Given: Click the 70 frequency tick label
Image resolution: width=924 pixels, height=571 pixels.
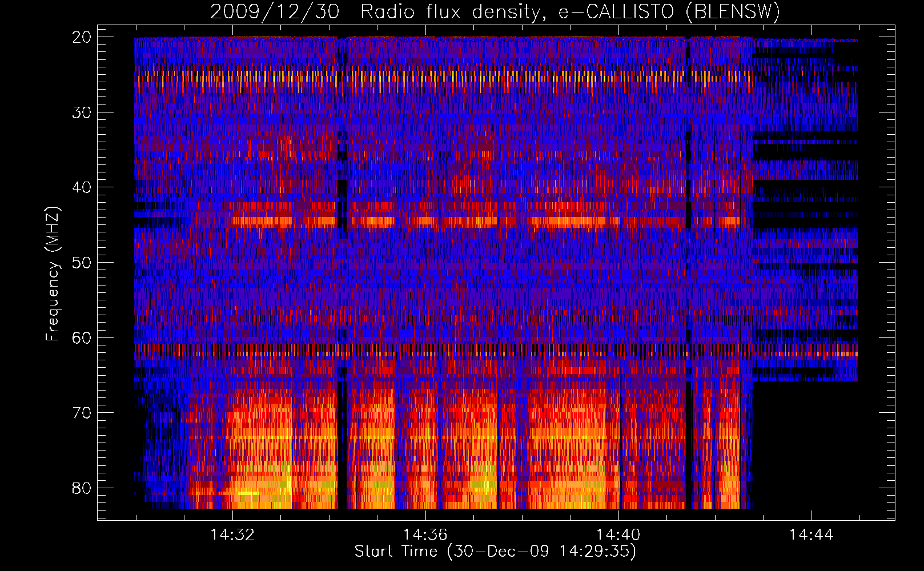Looking at the screenshot, I should point(82,413).
